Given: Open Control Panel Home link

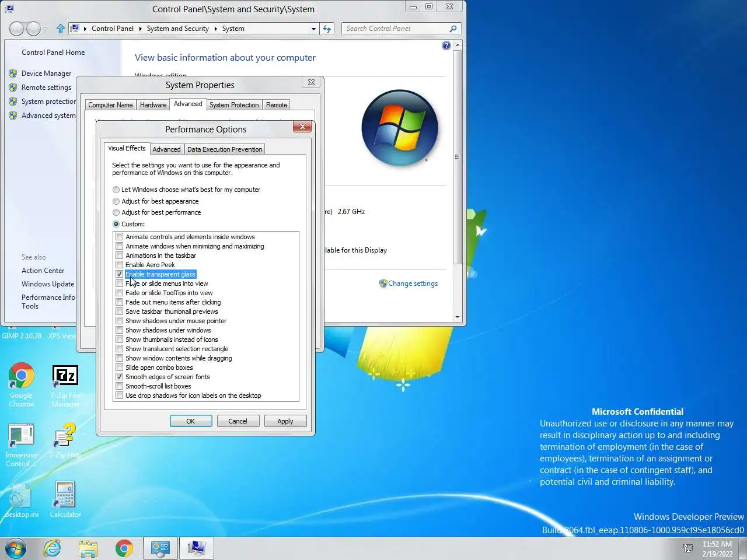Looking at the screenshot, I should coord(53,52).
